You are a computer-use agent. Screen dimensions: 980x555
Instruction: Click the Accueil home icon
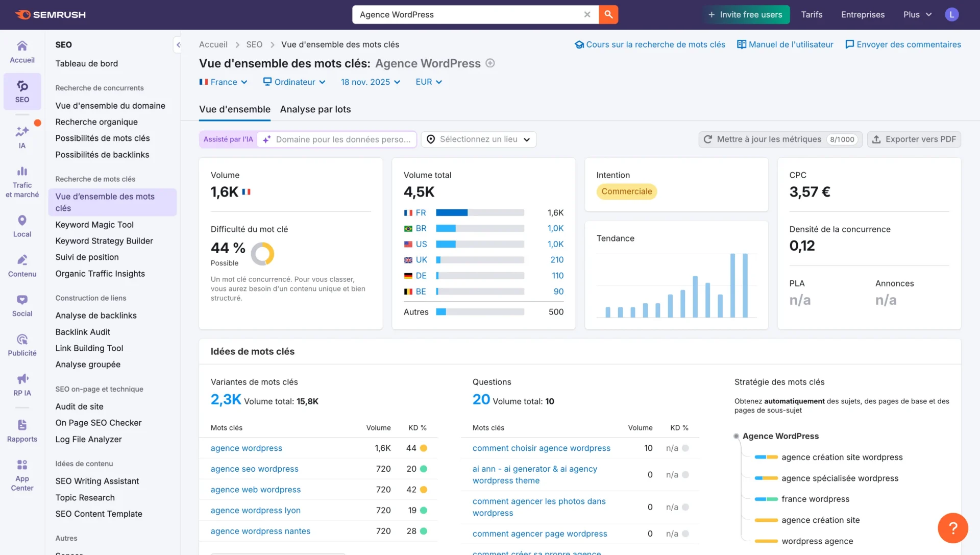point(21,51)
